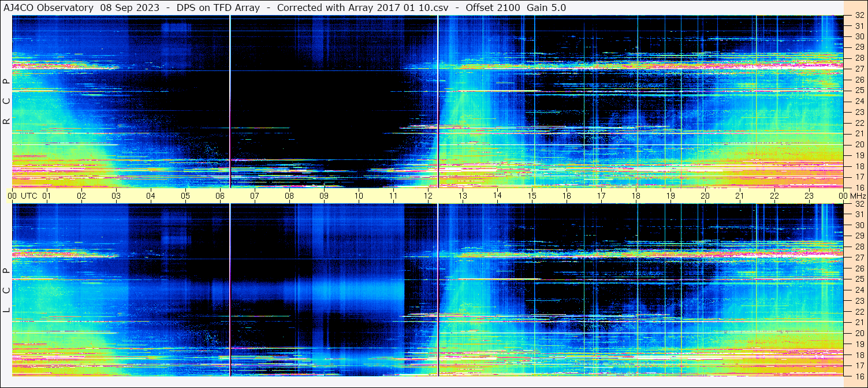868x388 pixels.
Task: Click the 01 hour tick label
Action: 47,196
